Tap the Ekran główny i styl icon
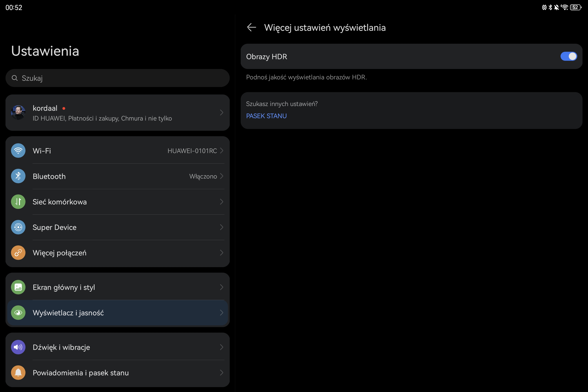This screenshot has height=392, width=588. (18, 287)
